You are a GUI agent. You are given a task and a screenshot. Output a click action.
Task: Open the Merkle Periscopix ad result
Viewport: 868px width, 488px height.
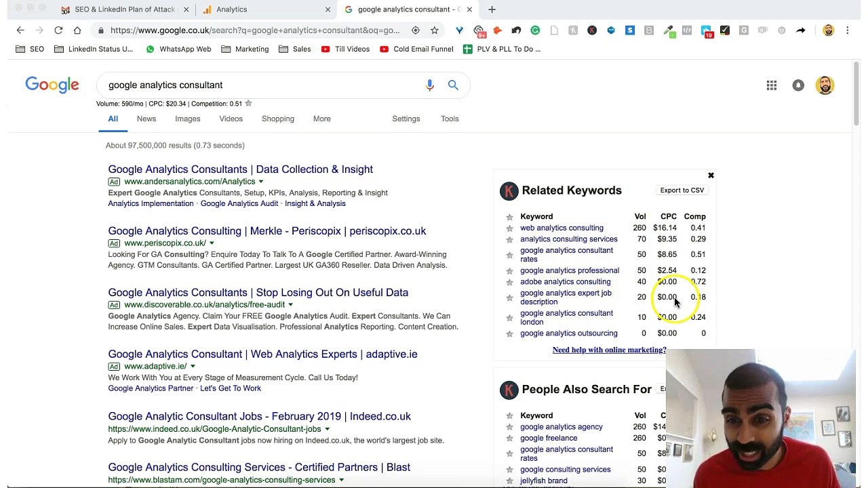click(267, 231)
